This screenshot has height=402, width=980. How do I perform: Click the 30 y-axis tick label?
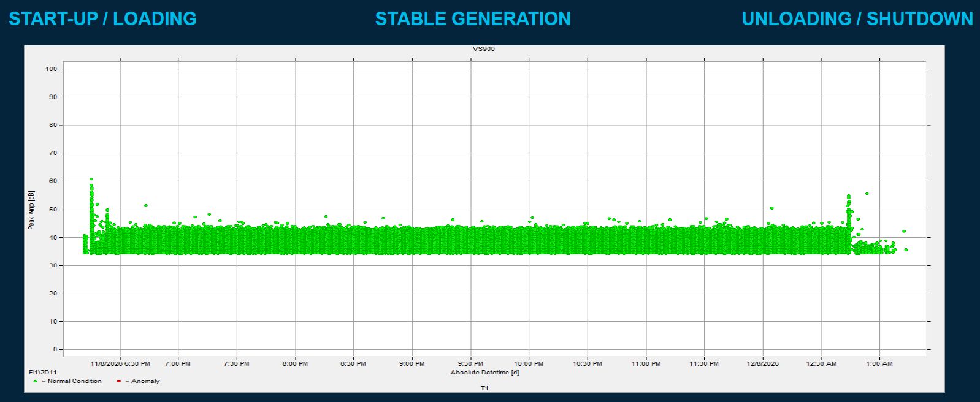(x=53, y=265)
